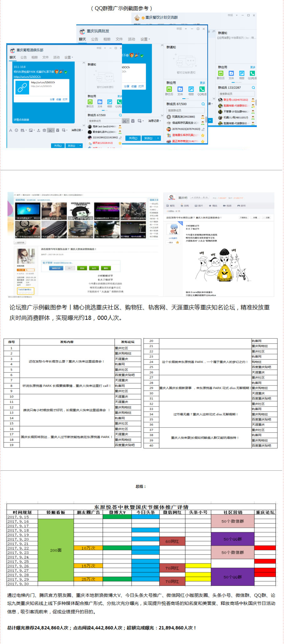This screenshot has height=644, width=284.
Task: Focus 搜索群成员 field in 重庆餐饮计划交流群 window
Action: pyautogui.click(x=236, y=94)
